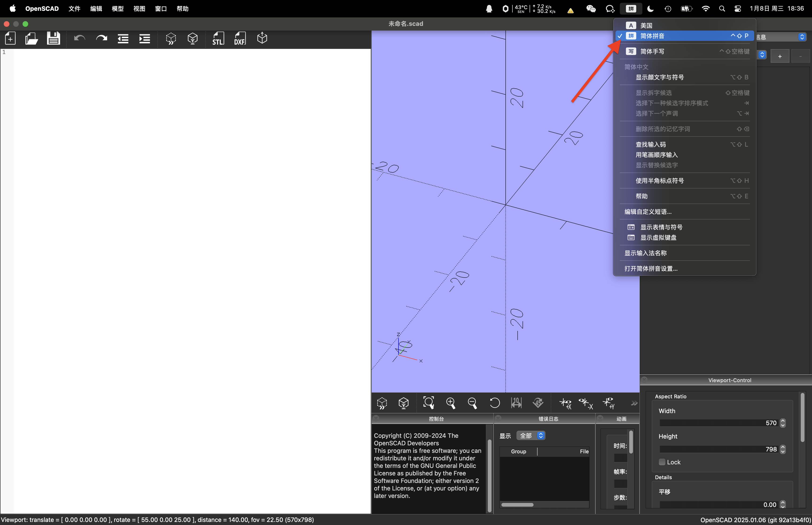This screenshot has width=812, height=525.
Task: Open input method 帮助 entry
Action: pos(685,196)
